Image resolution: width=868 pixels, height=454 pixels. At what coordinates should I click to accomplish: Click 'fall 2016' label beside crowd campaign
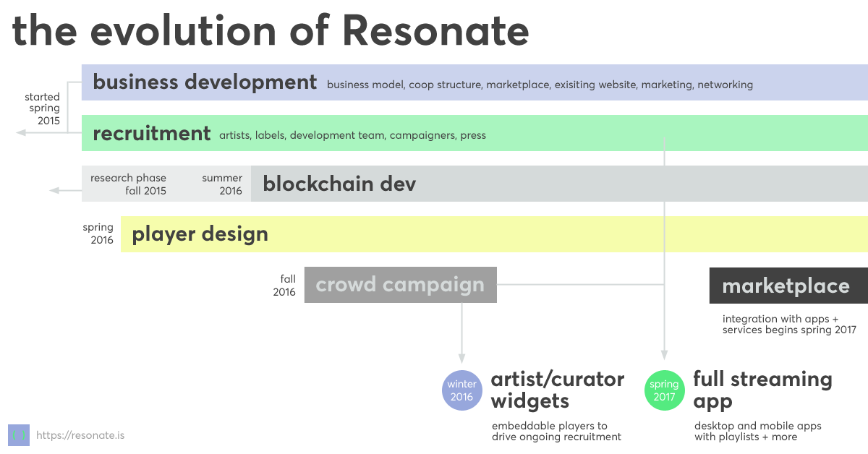click(x=284, y=286)
